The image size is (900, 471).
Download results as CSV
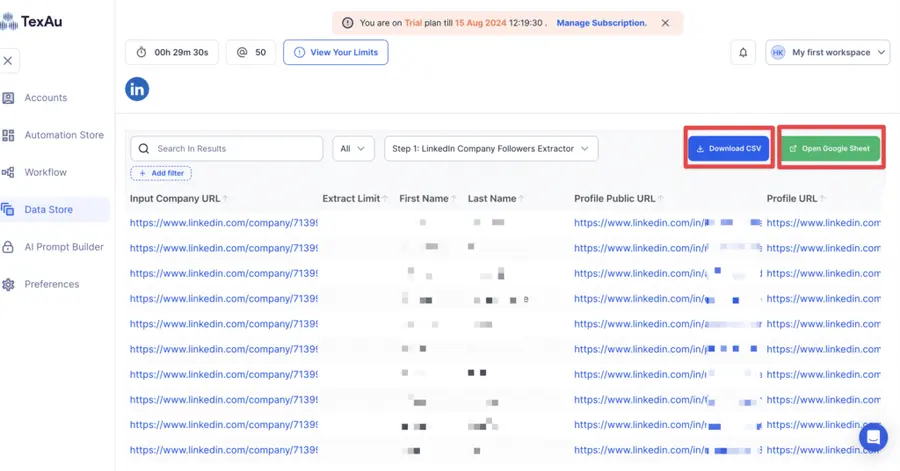[x=728, y=149]
